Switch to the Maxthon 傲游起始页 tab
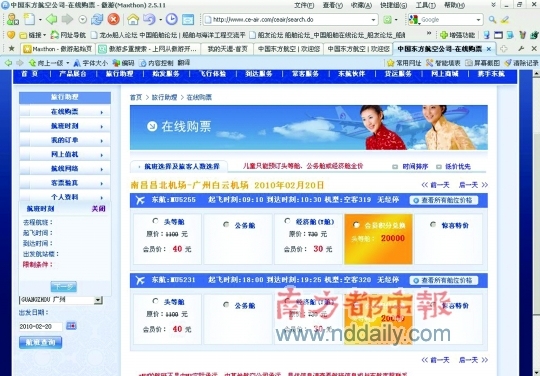 tap(57, 49)
